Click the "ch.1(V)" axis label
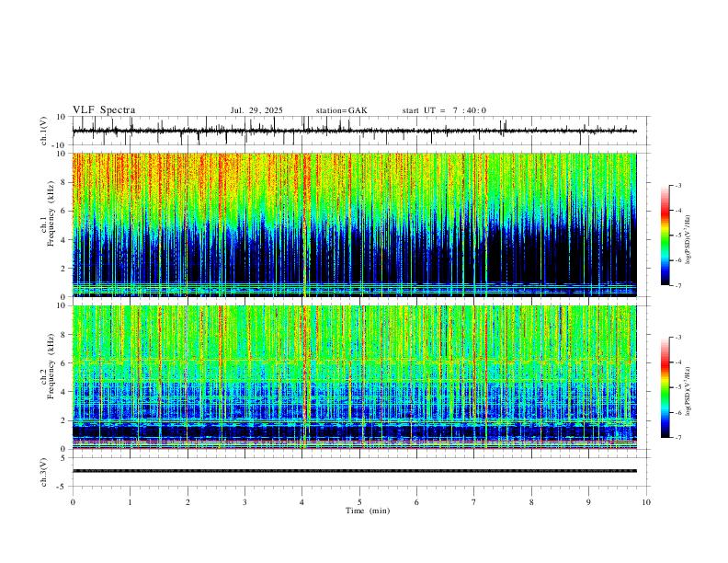 (x=44, y=131)
